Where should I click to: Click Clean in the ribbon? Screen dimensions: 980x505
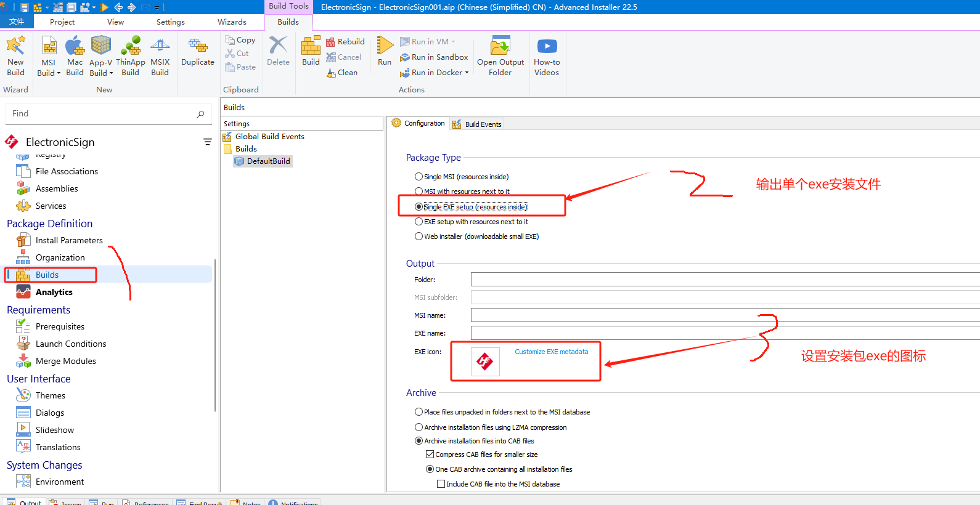(x=342, y=72)
